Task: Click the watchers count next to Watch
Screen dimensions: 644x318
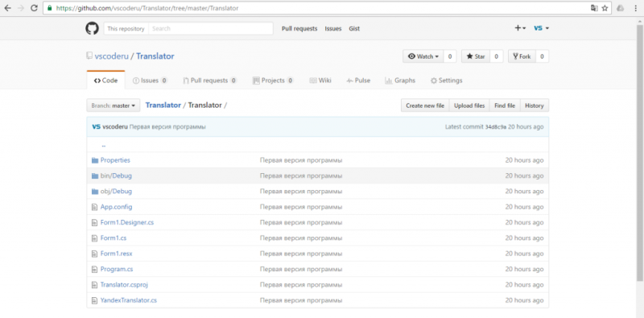Action: click(x=450, y=56)
